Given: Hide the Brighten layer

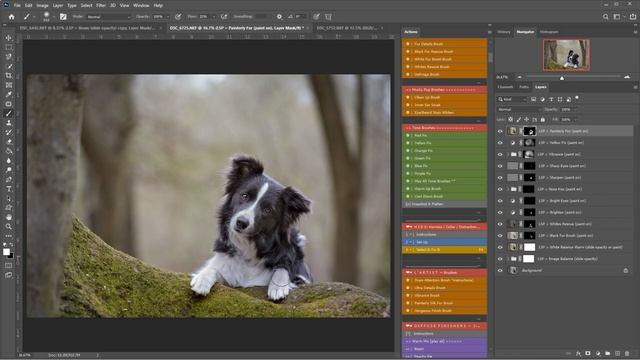Looking at the screenshot, I should click(x=500, y=212).
